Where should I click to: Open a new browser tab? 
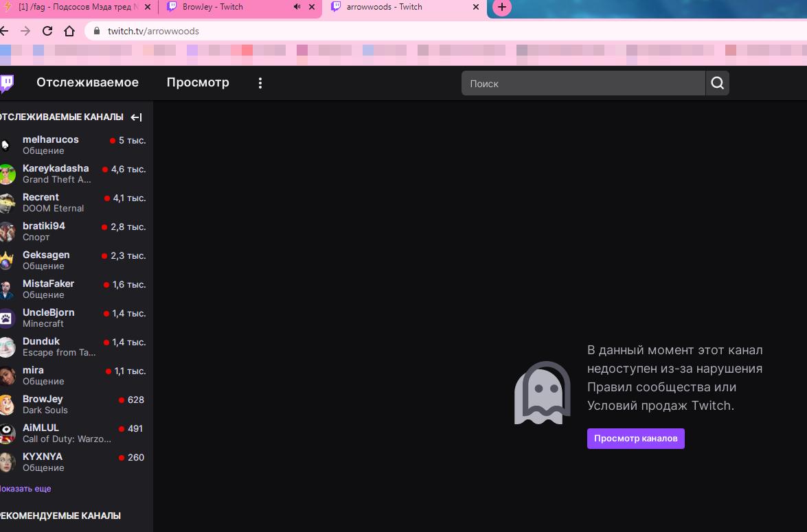coord(502,7)
